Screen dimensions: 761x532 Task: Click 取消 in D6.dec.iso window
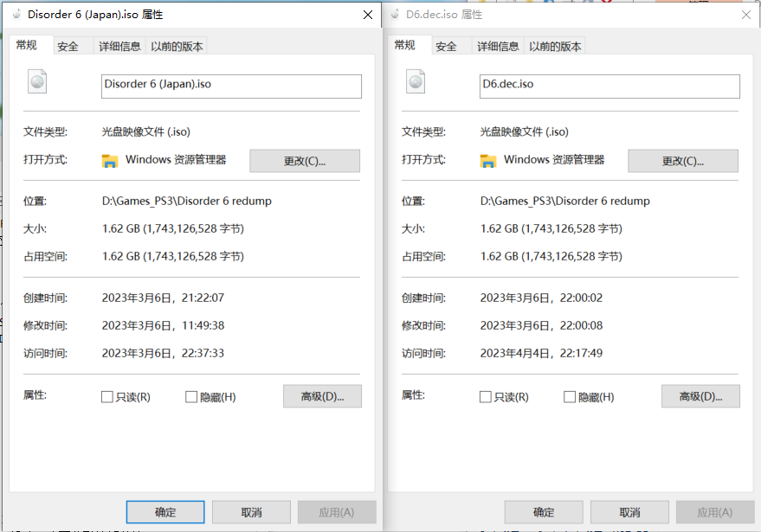point(629,512)
